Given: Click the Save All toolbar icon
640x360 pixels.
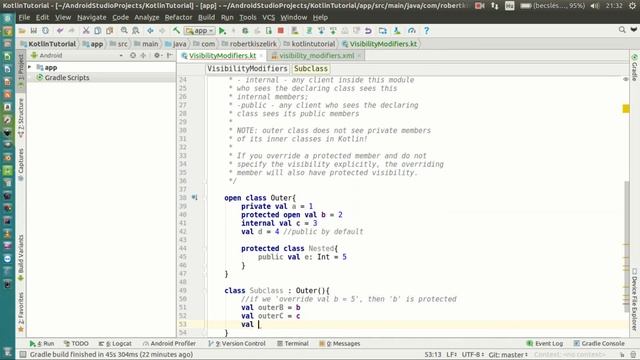Looking at the screenshot, I should [x=33, y=31].
